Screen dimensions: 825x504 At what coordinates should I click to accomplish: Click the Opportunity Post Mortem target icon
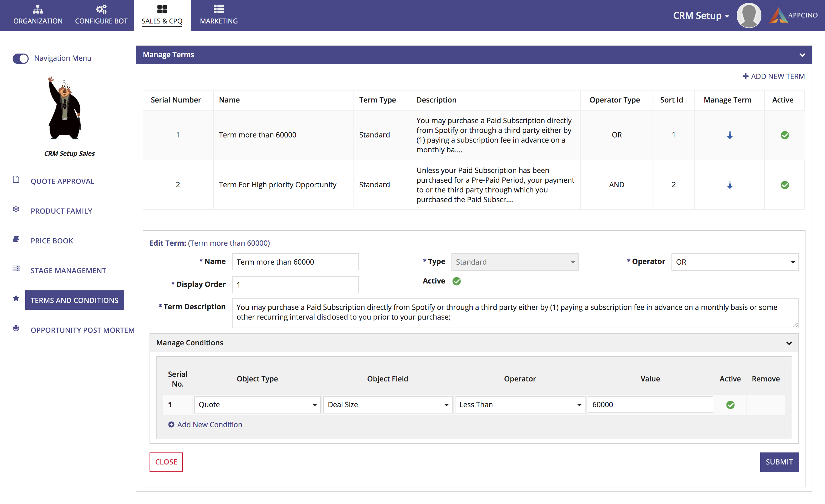pyautogui.click(x=16, y=328)
